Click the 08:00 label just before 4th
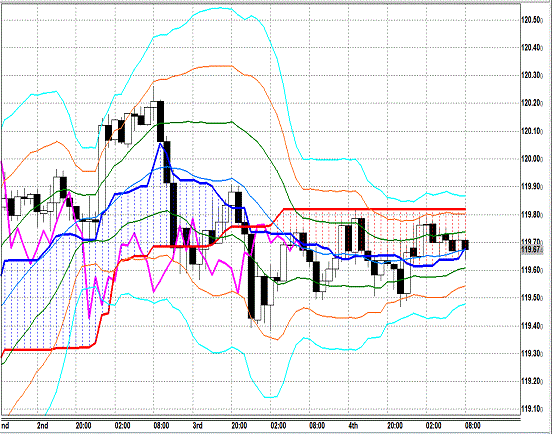 (x=317, y=426)
